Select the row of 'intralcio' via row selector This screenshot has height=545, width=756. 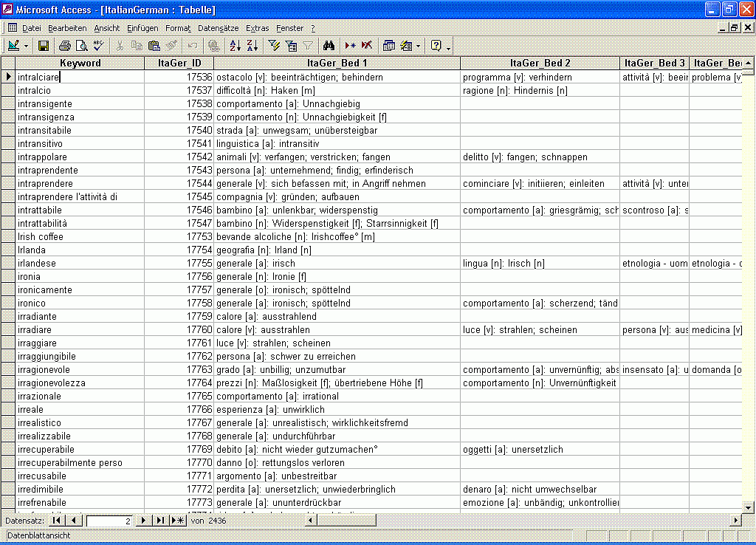(8, 90)
